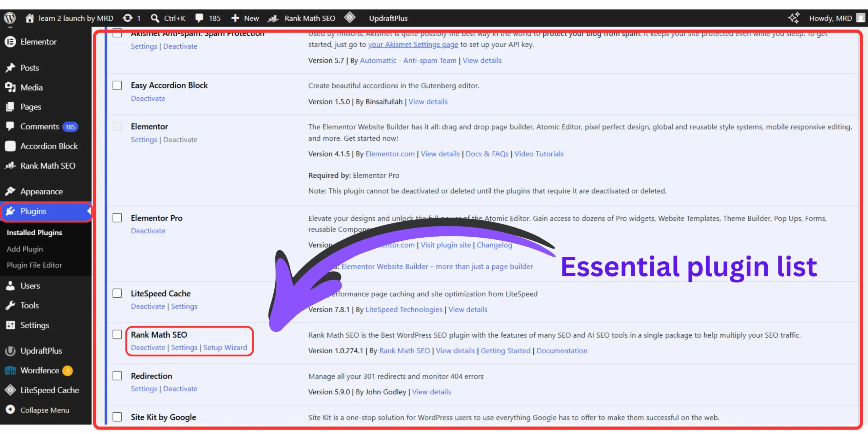Deactivate Easy Accordion Block plugin
This screenshot has height=434, width=868.
148,98
